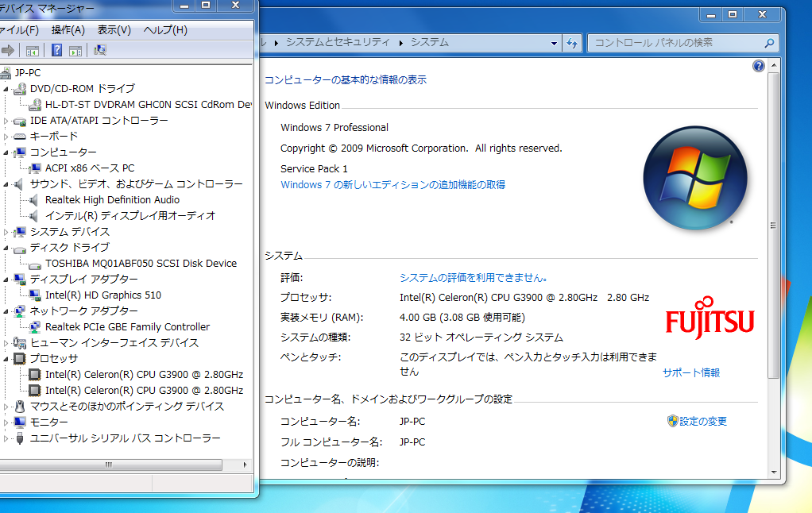
Task: Expand the モニター device category
Action: coord(6,422)
